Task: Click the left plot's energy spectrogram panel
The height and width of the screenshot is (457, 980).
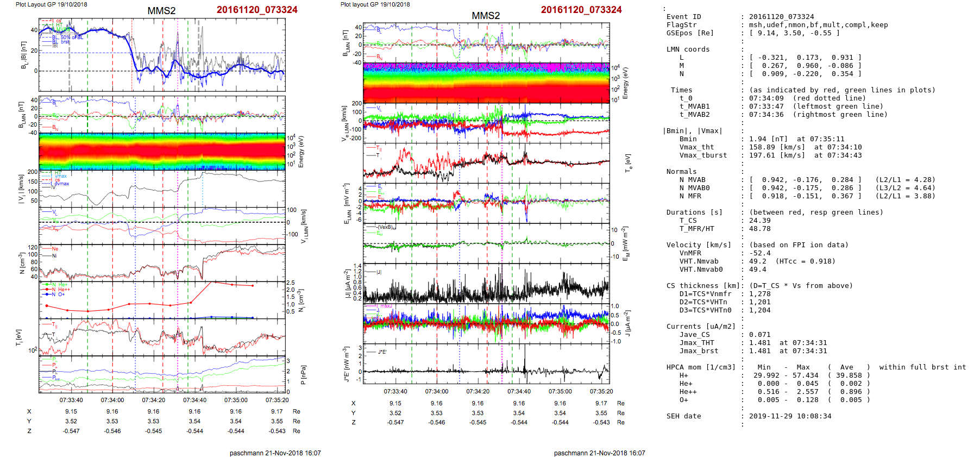Action: pos(162,151)
